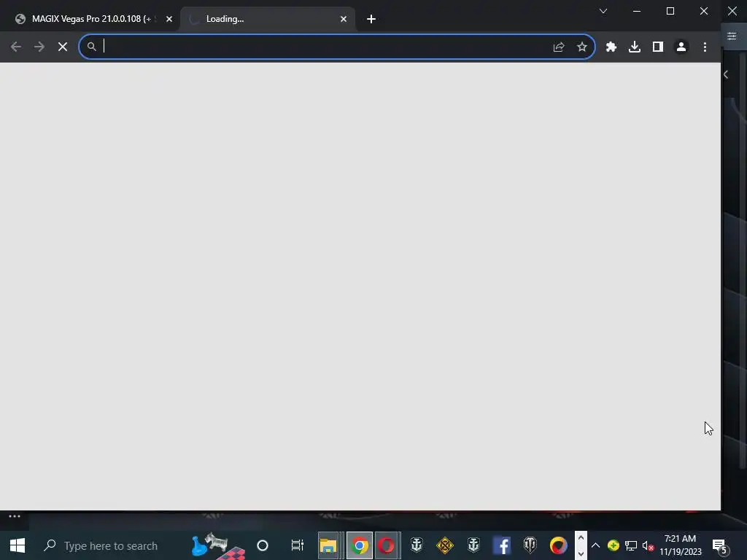Close the MAGIX Vegas Pro tab

coord(169,19)
